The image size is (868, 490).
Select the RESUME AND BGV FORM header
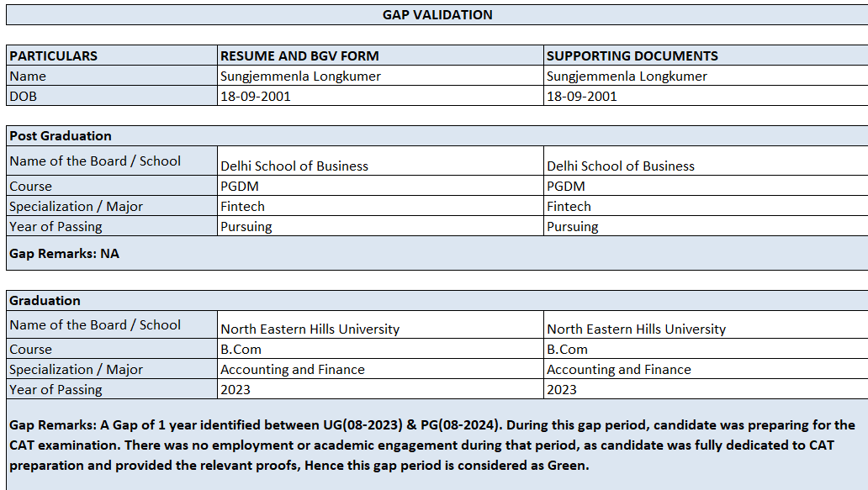(299, 56)
